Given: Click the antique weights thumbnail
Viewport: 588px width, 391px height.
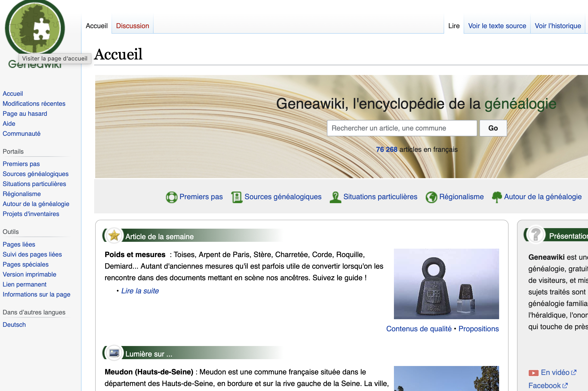Looking at the screenshot, I should (446, 284).
